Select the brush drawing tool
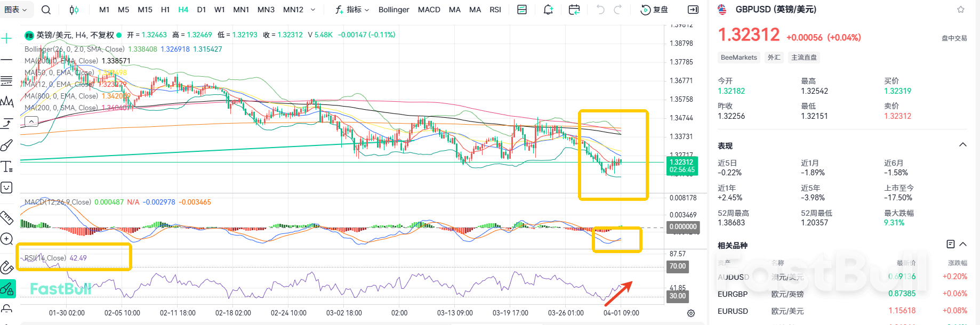 click(x=7, y=145)
